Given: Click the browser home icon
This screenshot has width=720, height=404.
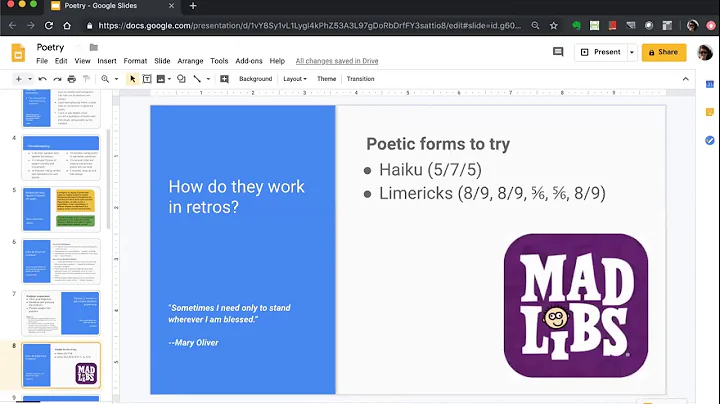Looking at the screenshot, I should coord(67,26).
